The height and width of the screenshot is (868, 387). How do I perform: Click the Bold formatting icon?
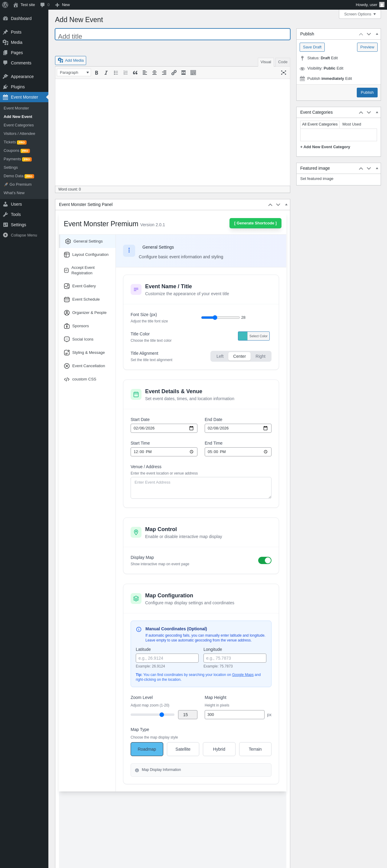(97, 73)
